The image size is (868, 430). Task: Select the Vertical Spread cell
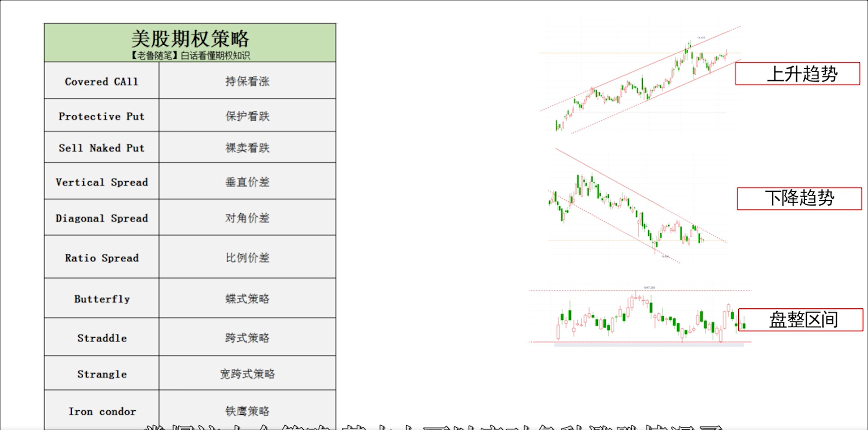[x=102, y=181]
